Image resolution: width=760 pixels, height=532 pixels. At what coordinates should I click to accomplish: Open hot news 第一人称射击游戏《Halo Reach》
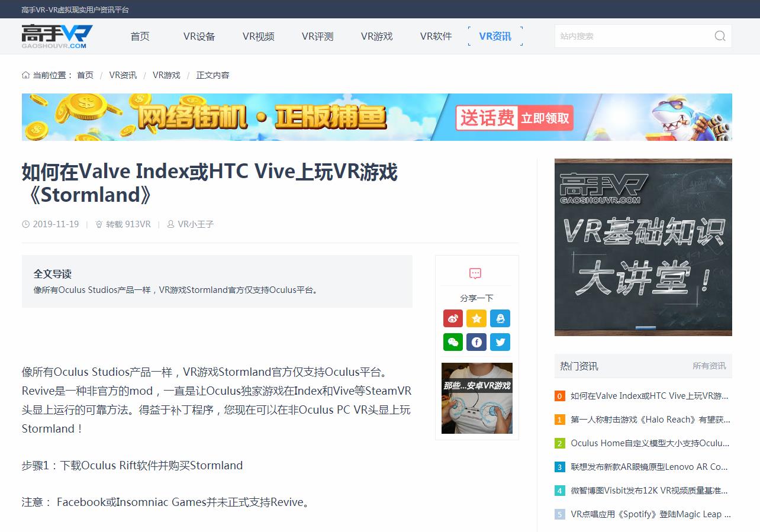[x=650, y=420]
